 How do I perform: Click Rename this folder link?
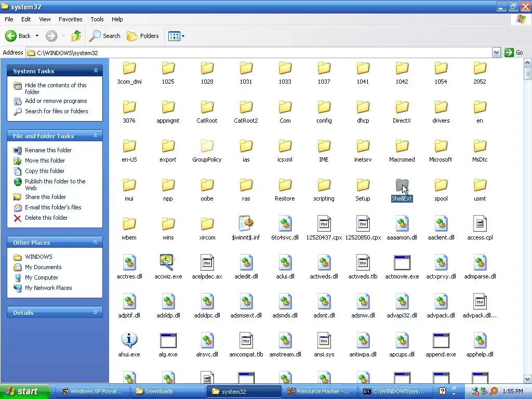pyautogui.click(x=48, y=150)
